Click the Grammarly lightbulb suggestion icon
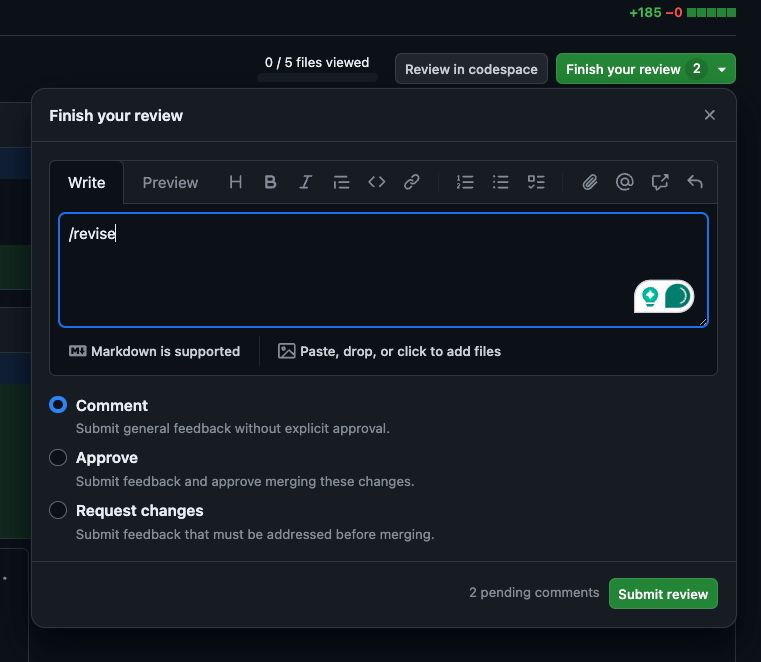This screenshot has height=662, width=761. point(650,296)
